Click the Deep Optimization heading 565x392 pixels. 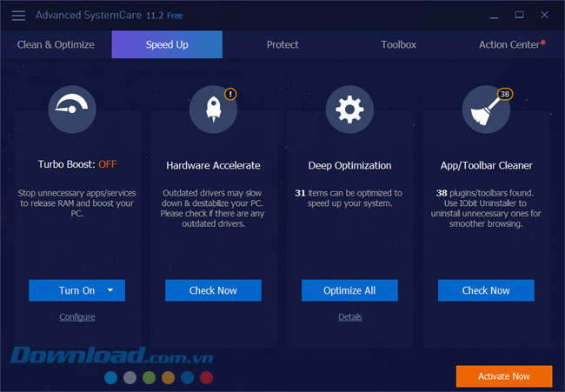point(349,165)
